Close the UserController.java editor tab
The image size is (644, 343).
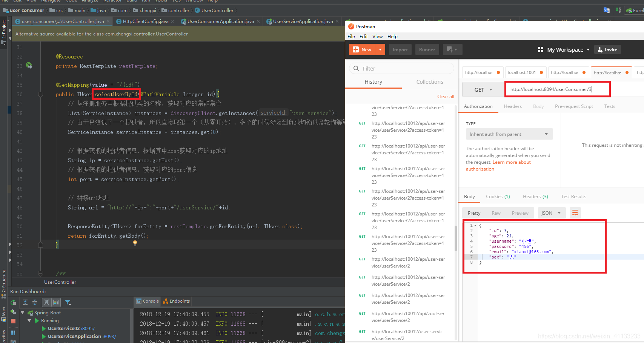pos(108,22)
